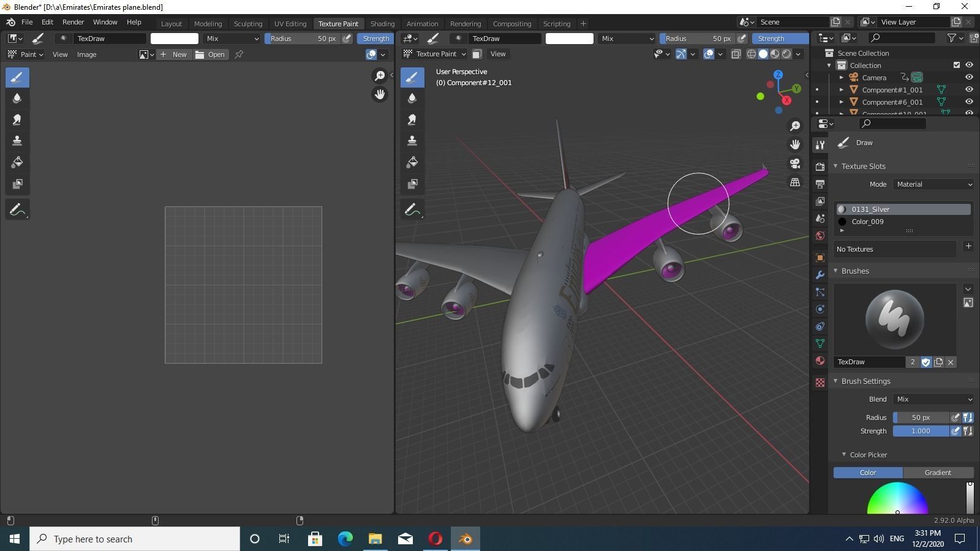Click the Open image button
Screen dimensions: 980x551
coord(210,54)
